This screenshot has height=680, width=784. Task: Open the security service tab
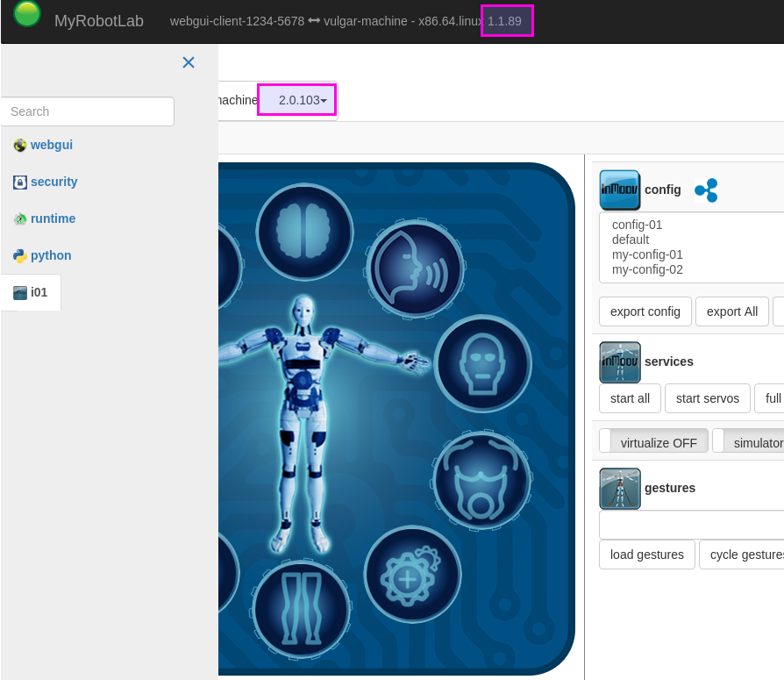coord(54,183)
